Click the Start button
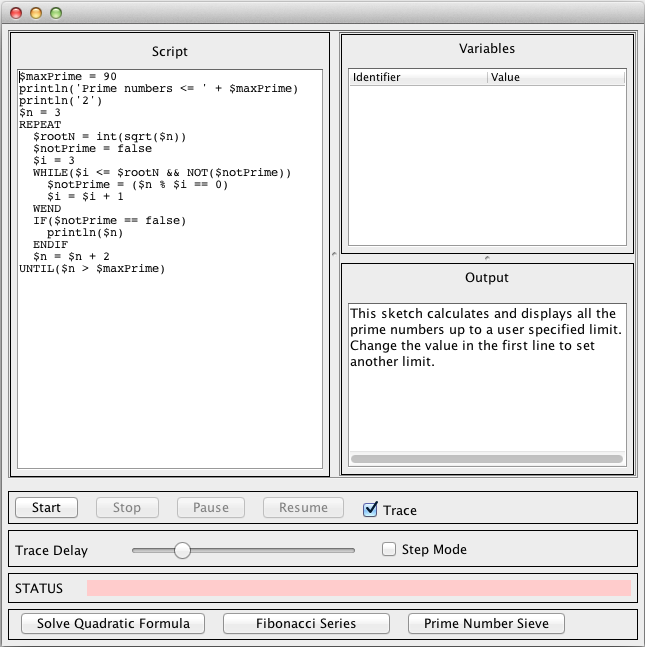This screenshot has height=647, width=645. point(46,507)
